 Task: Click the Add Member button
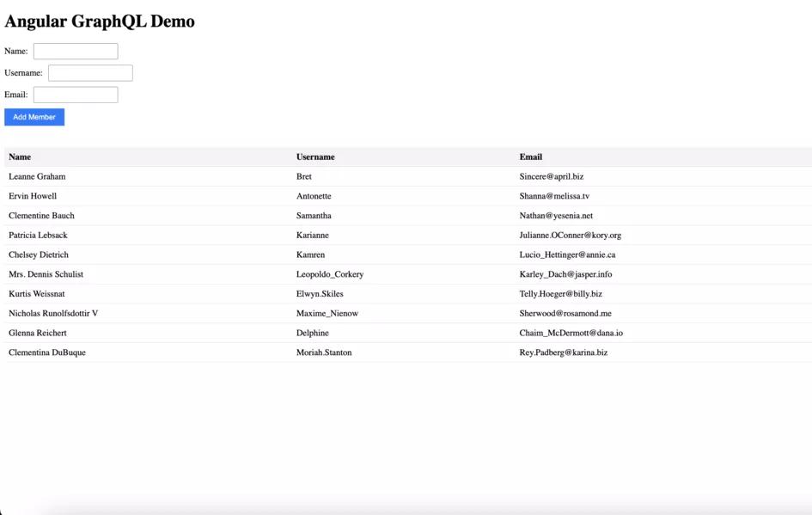pyautogui.click(x=34, y=117)
